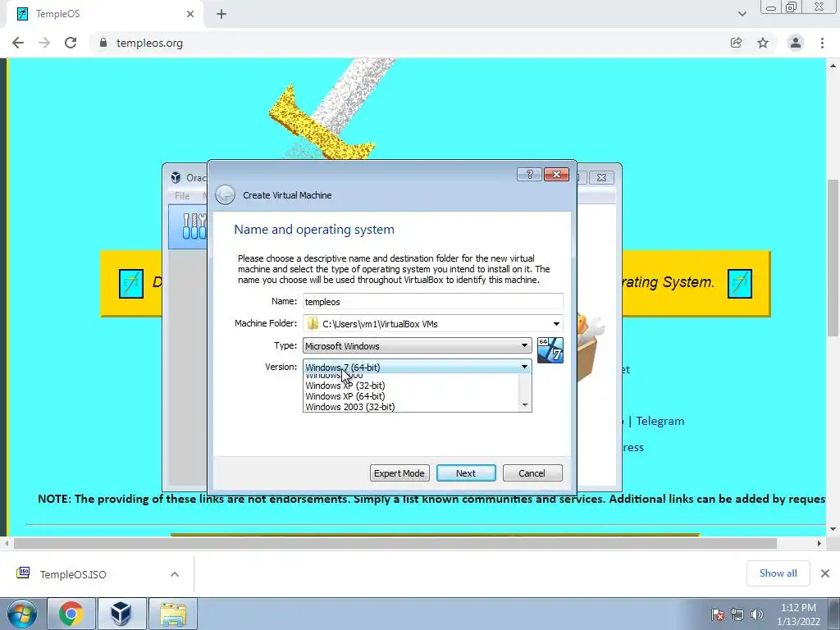
Task: Cancel the Create Virtual Machine wizard
Action: point(532,473)
